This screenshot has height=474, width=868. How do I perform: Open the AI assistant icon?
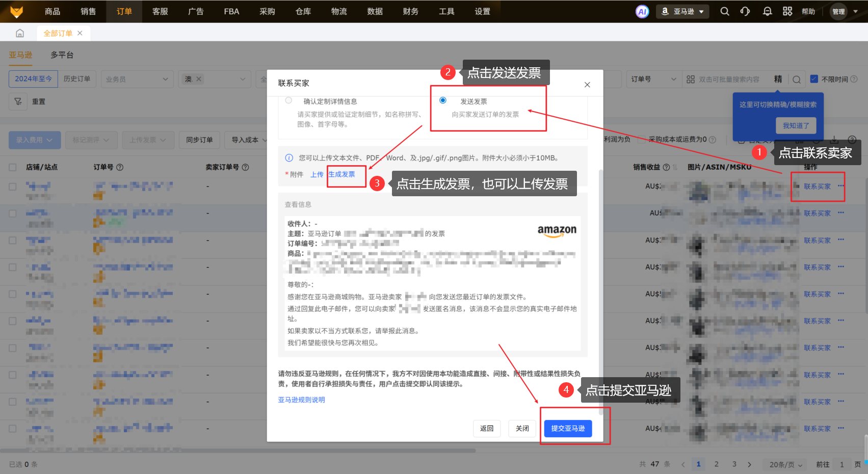(642, 11)
